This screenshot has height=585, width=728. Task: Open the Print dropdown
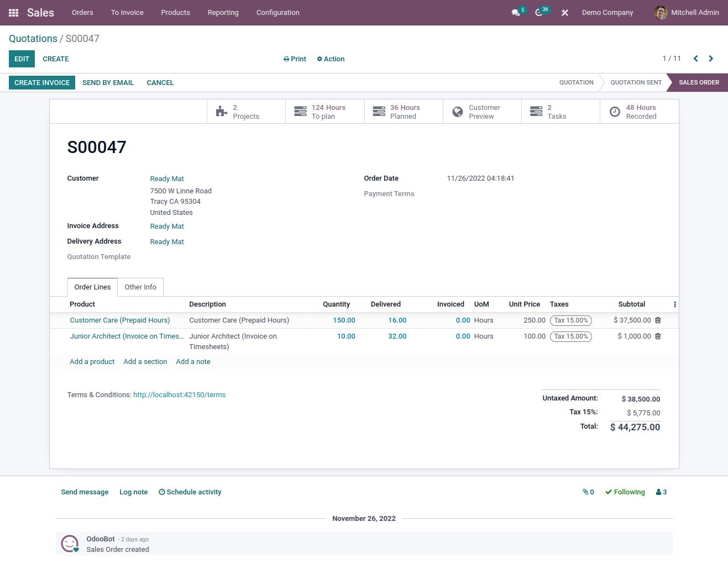[295, 59]
